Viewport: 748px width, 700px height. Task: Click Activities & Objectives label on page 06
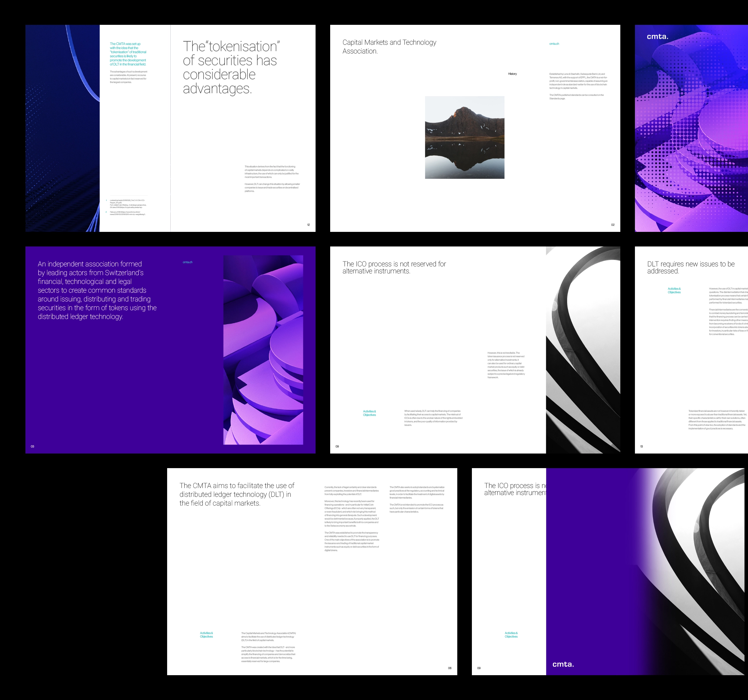click(206, 635)
